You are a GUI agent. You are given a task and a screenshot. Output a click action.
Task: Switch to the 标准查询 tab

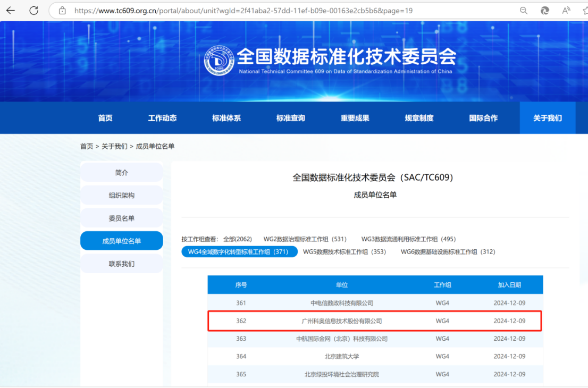tap(291, 117)
